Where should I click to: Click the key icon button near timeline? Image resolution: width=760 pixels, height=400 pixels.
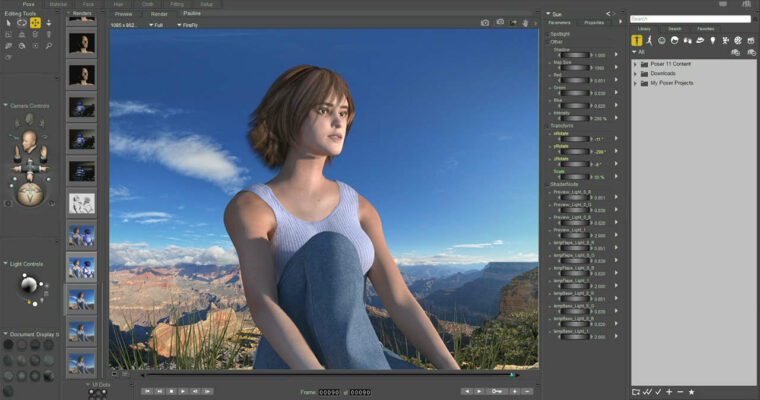tap(496, 391)
